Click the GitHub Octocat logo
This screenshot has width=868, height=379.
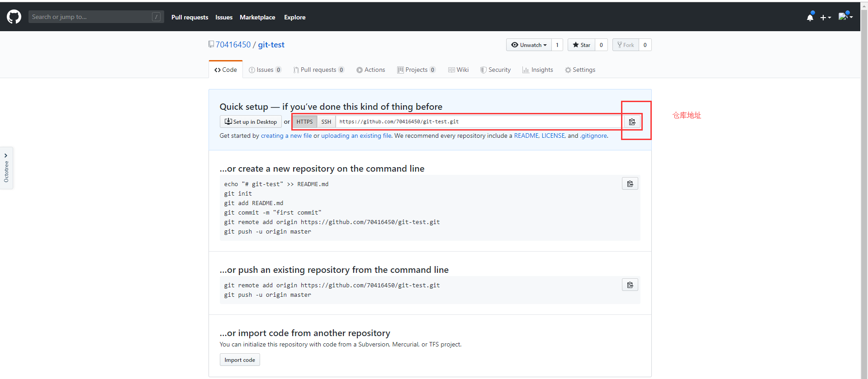tap(14, 17)
